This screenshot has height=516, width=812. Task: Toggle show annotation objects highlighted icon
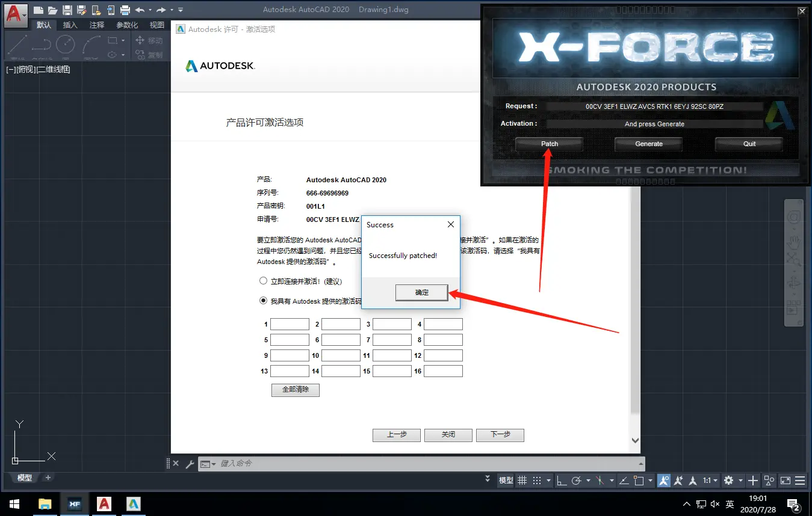[x=664, y=481]
